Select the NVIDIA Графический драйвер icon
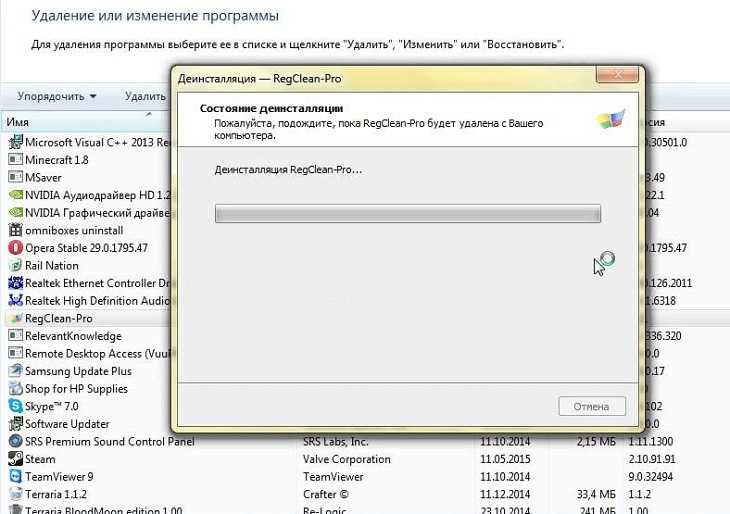Image resolution: width=730 pixels, height=514 pixels. click(x=15, y=212)
